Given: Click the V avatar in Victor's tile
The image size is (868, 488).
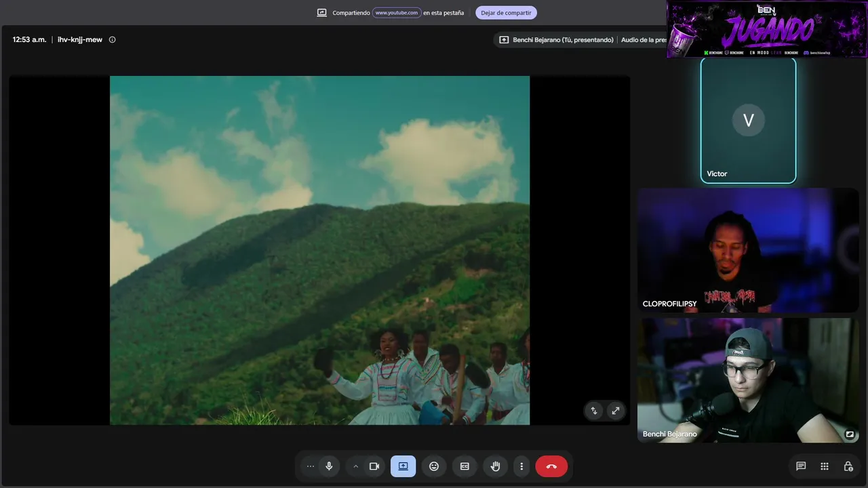Looking at the screenshot, I should [749, 121].
